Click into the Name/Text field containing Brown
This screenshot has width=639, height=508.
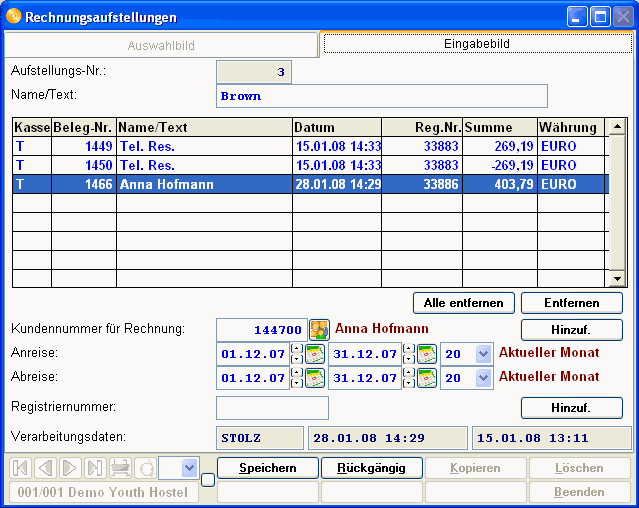[382, 96]
